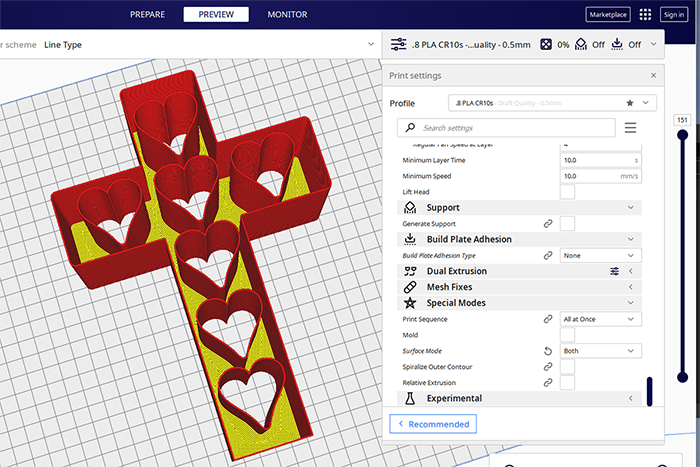Viewport: 700px width, 467px height.
Task: Click the Special Modes star icon
Action: (410, 303)
